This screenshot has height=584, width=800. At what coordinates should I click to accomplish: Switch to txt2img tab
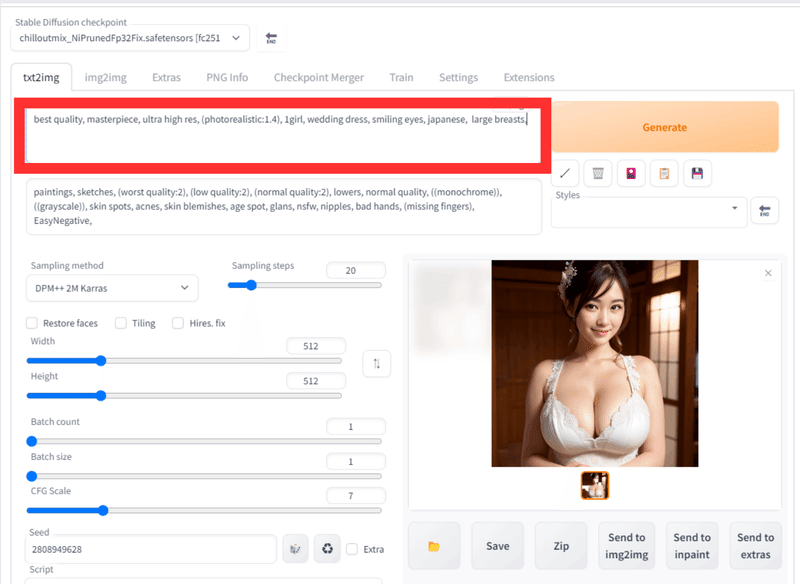point(41,78)
